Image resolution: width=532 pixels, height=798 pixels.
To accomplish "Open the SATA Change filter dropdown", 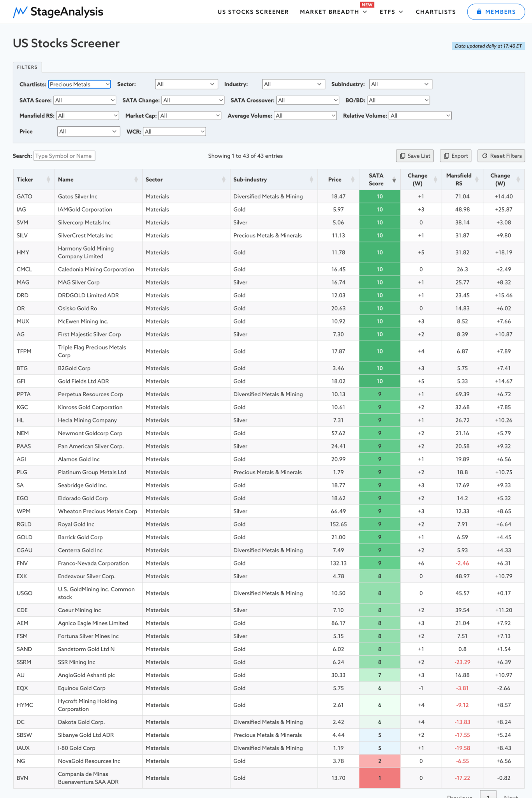I will click(193, 100).
